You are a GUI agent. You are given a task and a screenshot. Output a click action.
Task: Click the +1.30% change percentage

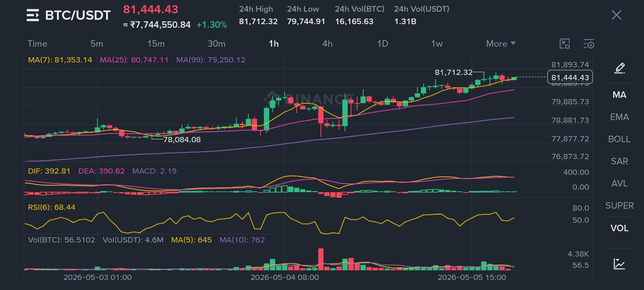pyautogui.click(x=212, y=25)
